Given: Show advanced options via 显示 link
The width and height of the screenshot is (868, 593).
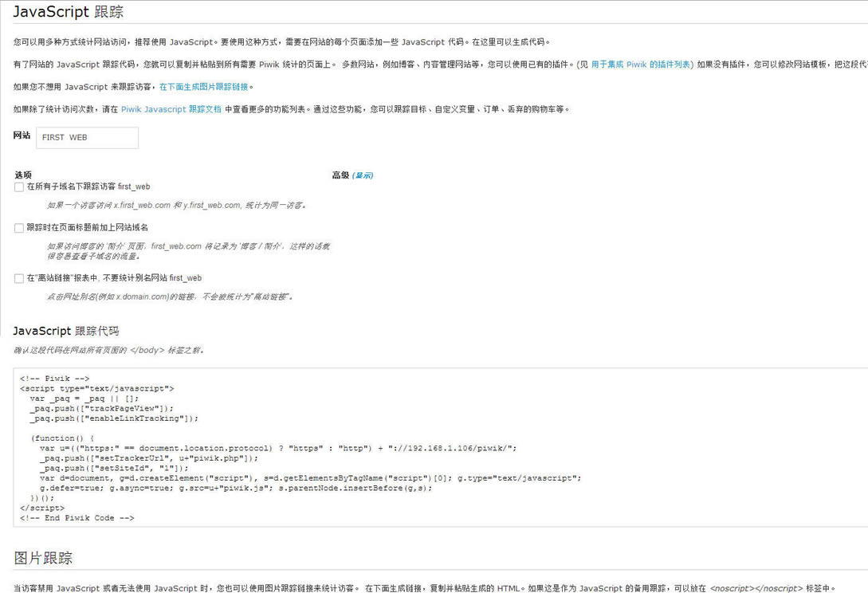Looking at the screenshot, I should click(363, 175).
